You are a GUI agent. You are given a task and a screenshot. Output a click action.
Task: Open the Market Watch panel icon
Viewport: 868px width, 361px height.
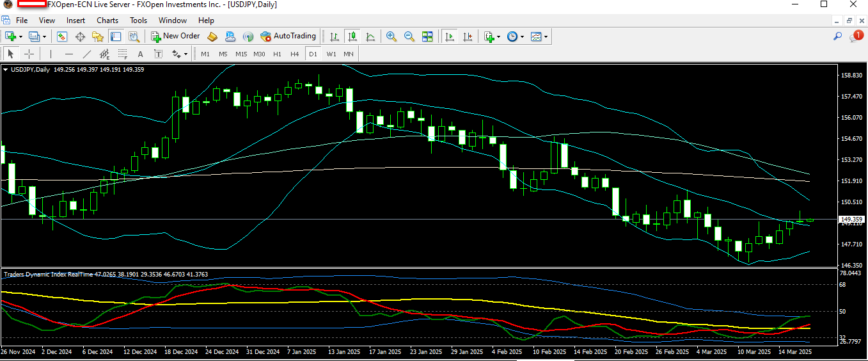(62, 36)
